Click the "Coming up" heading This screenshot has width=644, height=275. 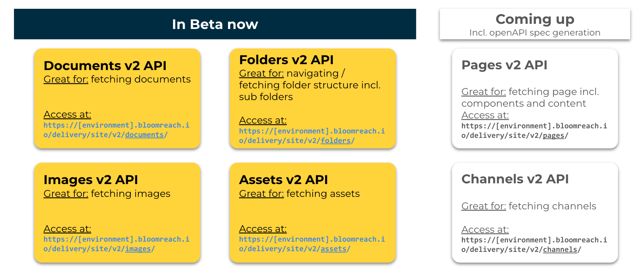tap(534, 19)
